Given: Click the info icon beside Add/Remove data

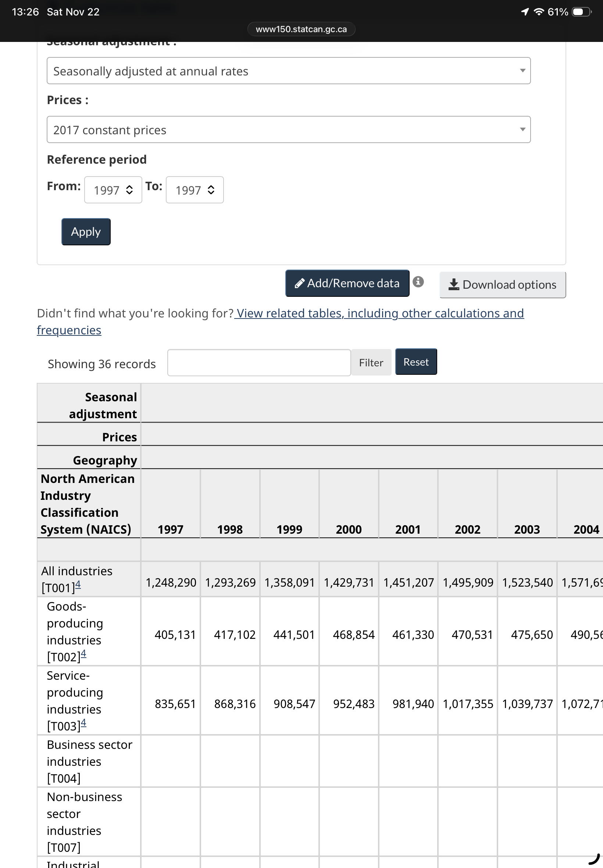Looking at the screenshot, I should 418,282.
